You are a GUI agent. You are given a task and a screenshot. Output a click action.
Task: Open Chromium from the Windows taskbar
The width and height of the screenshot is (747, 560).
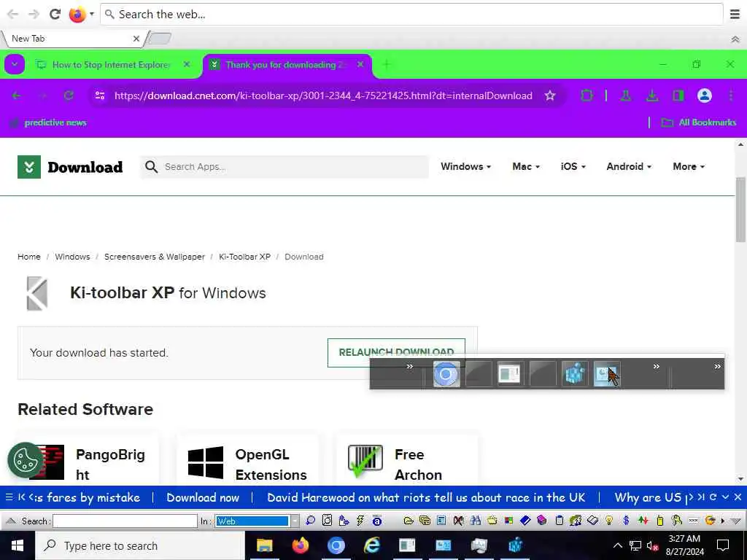click(336, 545)
